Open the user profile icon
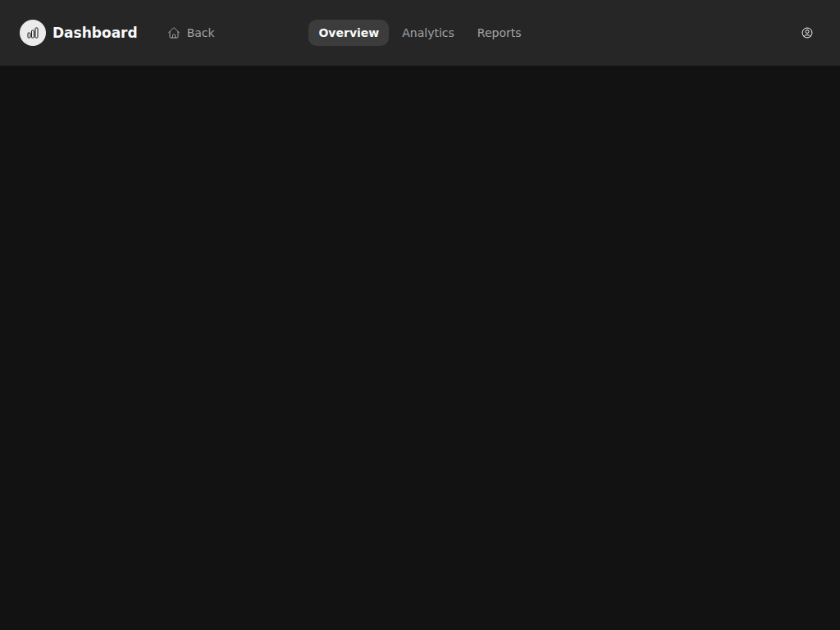 (x=807, y=33)
